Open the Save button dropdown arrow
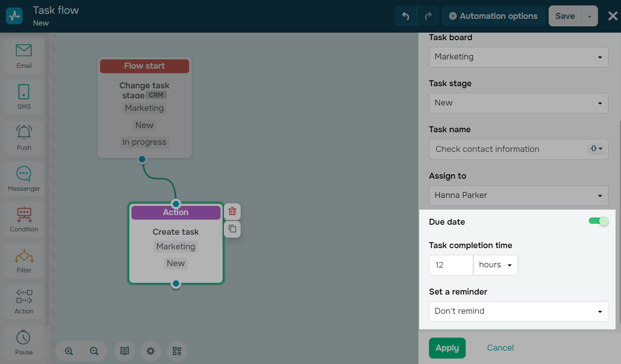 click(x=589, y=16)
